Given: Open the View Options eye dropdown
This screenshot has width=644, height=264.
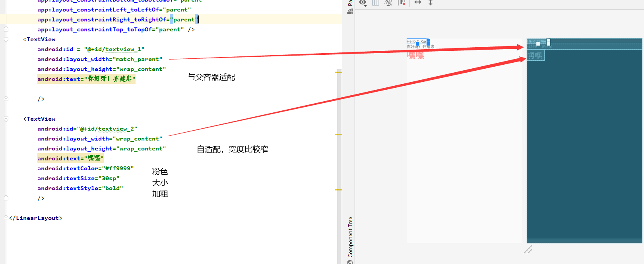Looking at the screenshot, I should point(363,3).
